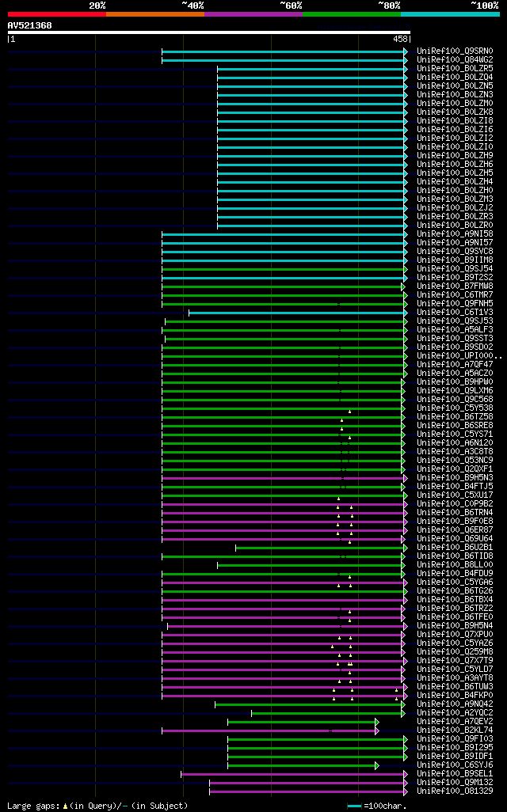The height and width of the screenshot is (812, 507).
Task: Click the red ~20% identity legend segment
Action: click(57, 14)
